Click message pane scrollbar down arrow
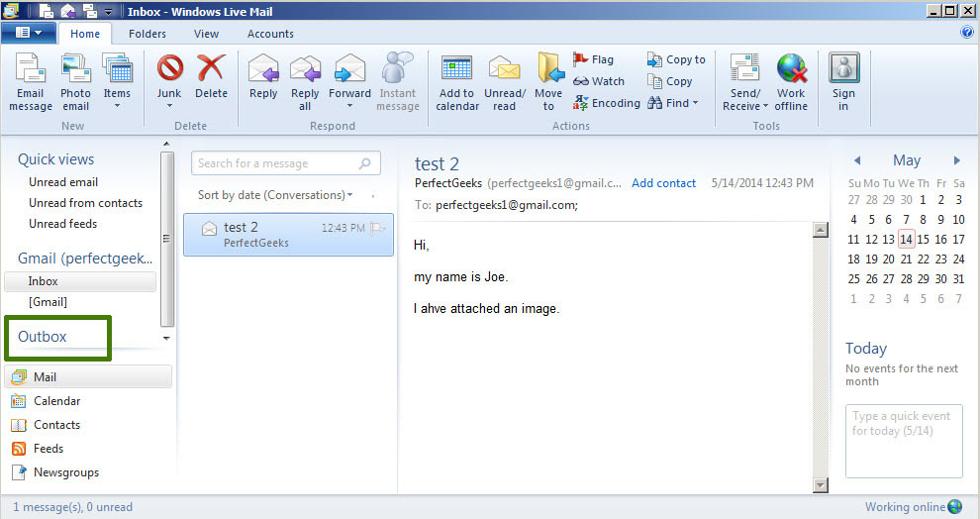This screenshot has width=980, height=519. 820,484
